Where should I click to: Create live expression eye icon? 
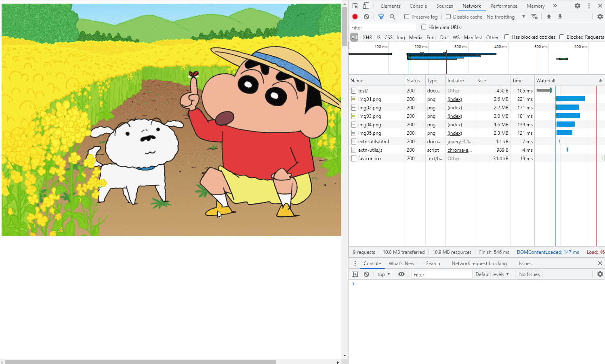coord(401,274)
